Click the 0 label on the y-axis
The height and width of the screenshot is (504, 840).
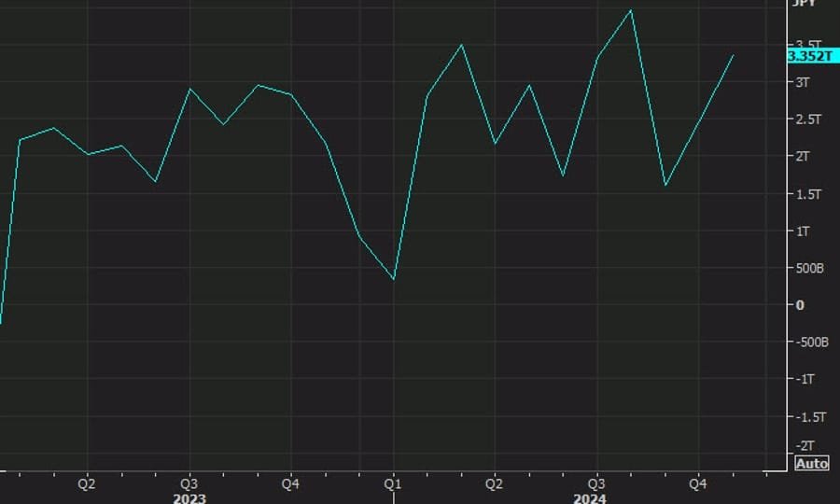point(798,305)
